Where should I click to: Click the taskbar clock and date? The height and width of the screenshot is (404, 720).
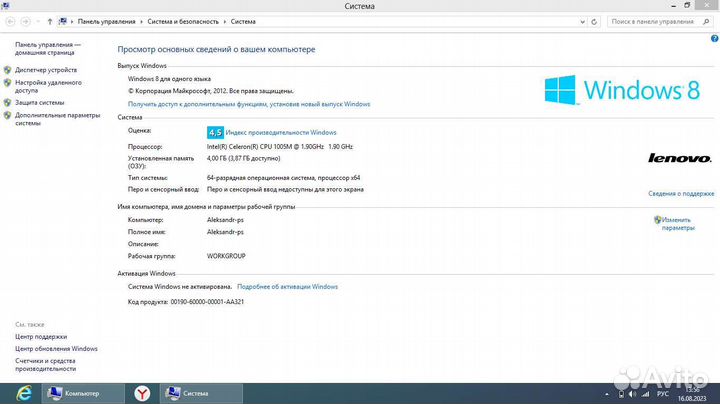click(x=692, y=394)
